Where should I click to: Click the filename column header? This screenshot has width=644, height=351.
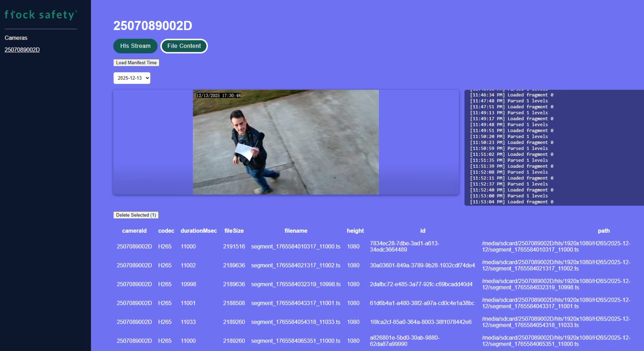[296, 231]
